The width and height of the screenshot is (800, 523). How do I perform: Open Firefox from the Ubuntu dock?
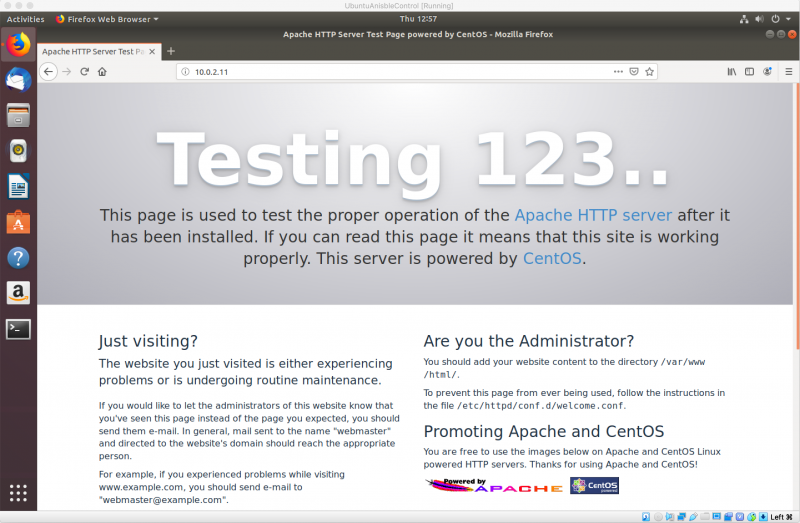coord(18,45)
